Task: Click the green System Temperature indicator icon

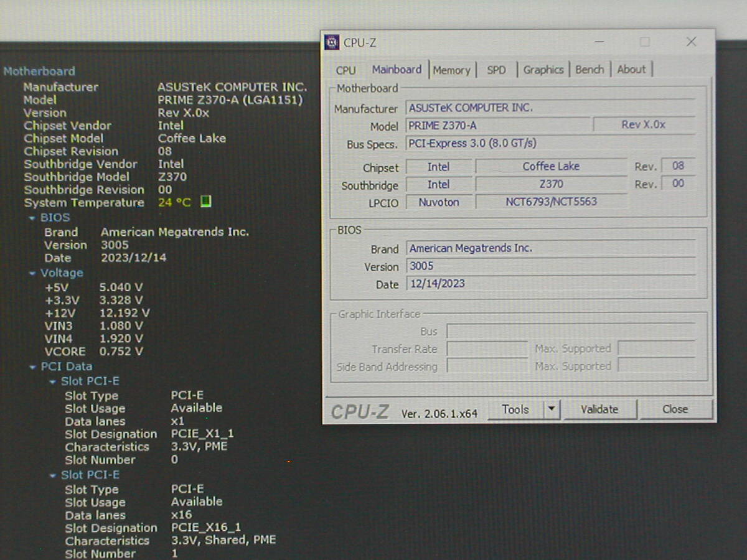Action: [x=206, y=202]
